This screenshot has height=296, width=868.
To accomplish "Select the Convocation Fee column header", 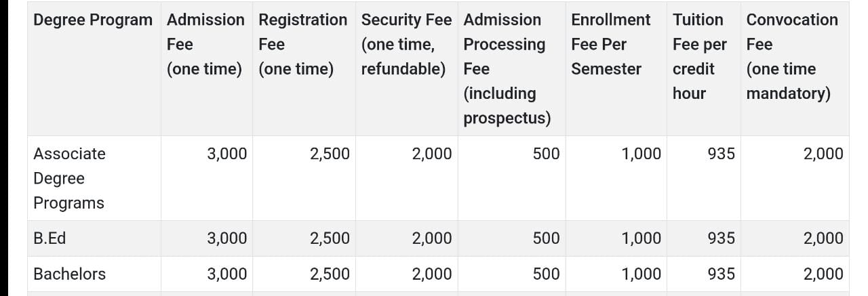I will (x=791, y=57).
